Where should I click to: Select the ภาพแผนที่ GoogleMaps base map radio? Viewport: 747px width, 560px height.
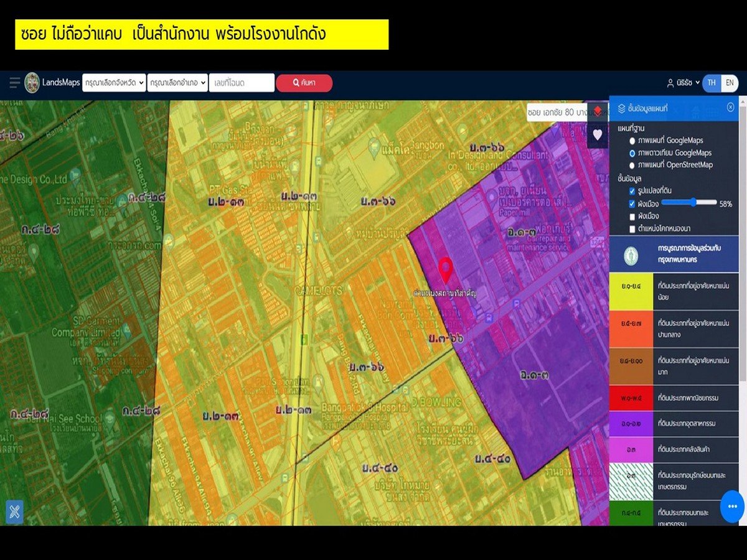pos(632,141)
